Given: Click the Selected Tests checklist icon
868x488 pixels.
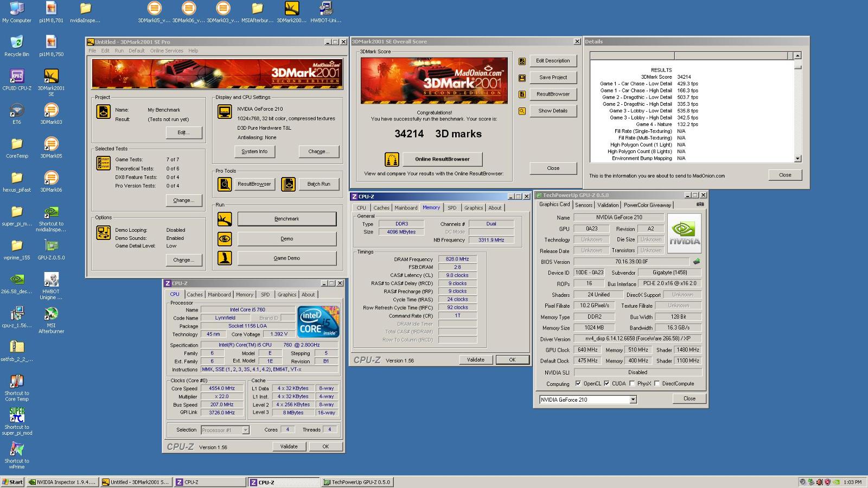Looking at the screenshot, I should [x=103, y=163].
